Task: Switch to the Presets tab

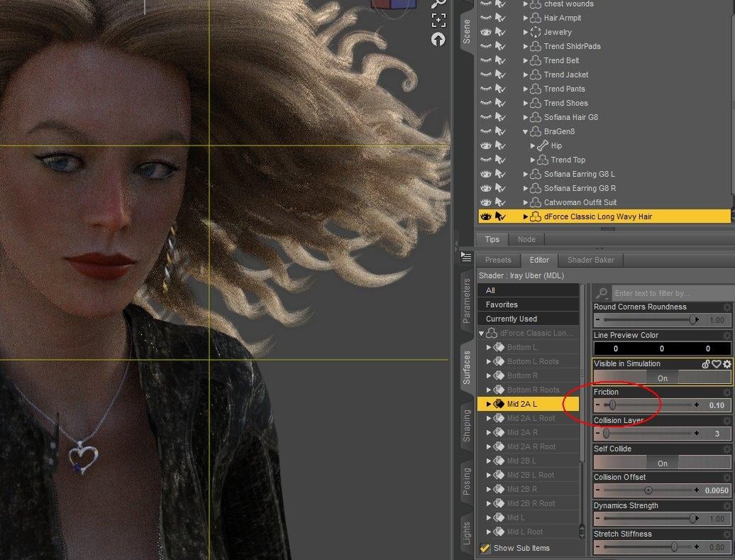Action: pyautogui.click(x=498, y=260)
